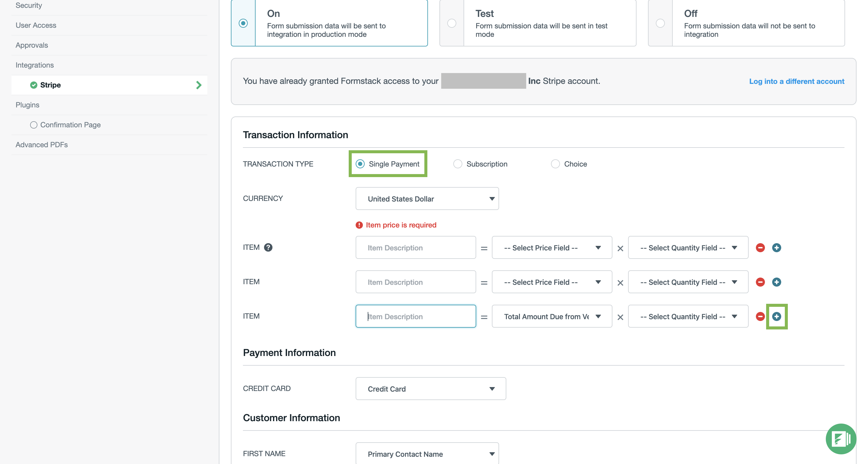Choose the Choice transaction type radio
The image size is (868, 464).
tap(555, 164)
